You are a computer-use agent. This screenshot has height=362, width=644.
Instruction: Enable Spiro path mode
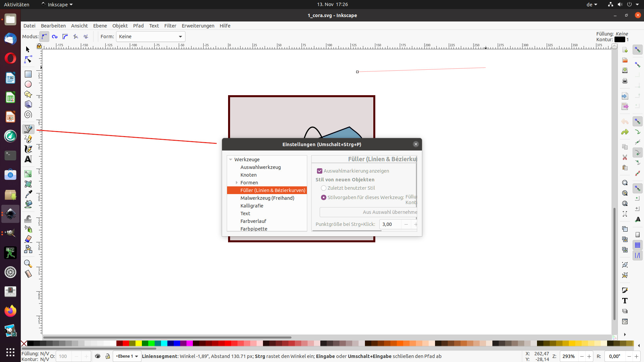[x=55, y=37]
